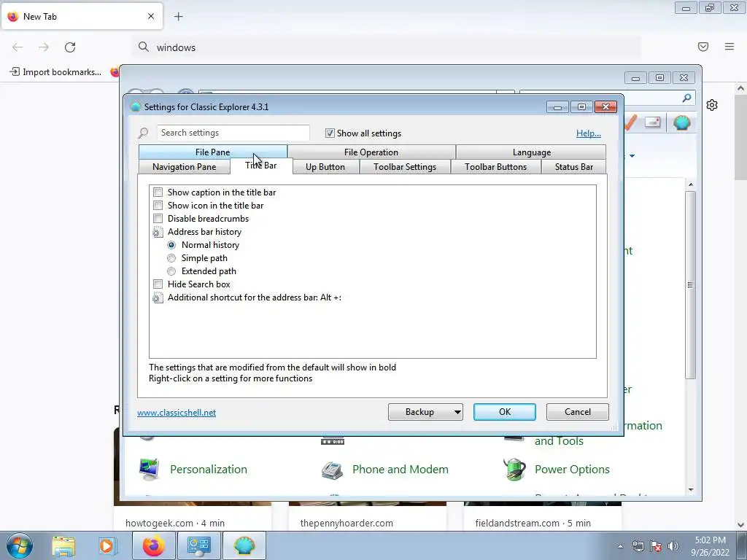
Task: Click the Power Options battery icon
Action: coord(514,469)
